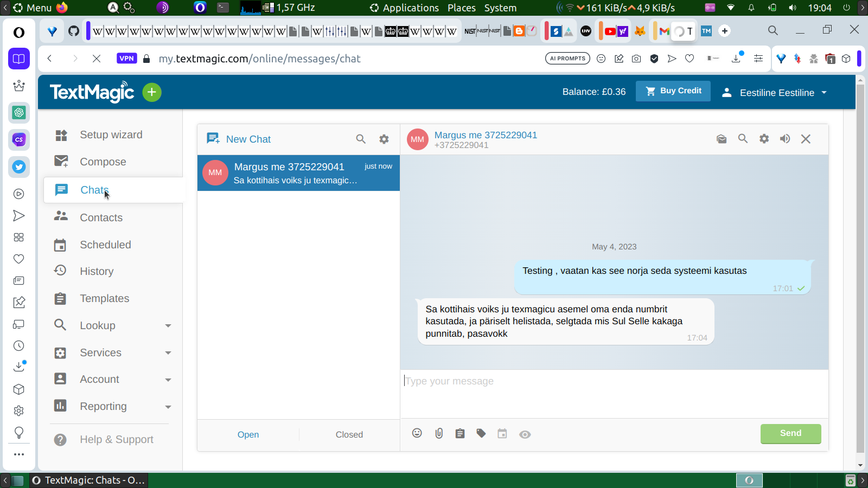
Task: Click the address bar URL my.textmagic.com
Action: click(259, 59)
